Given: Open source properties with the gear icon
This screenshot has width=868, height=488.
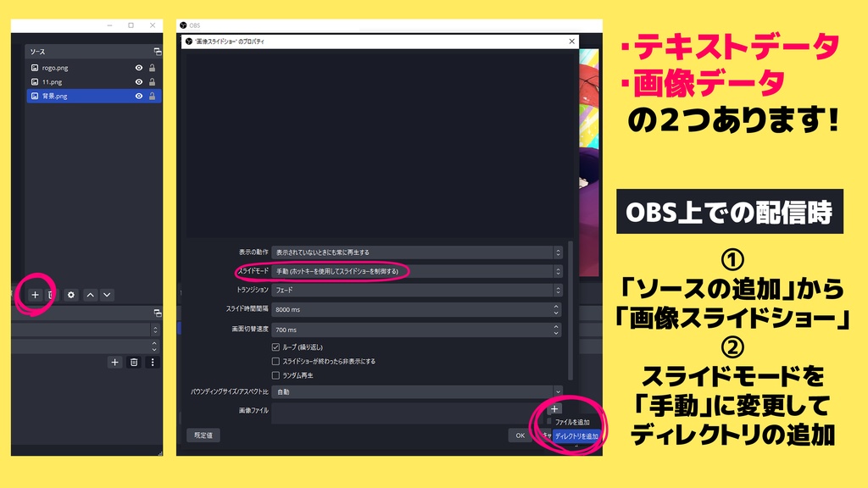Looking at the screenshot, I should 71,293.
